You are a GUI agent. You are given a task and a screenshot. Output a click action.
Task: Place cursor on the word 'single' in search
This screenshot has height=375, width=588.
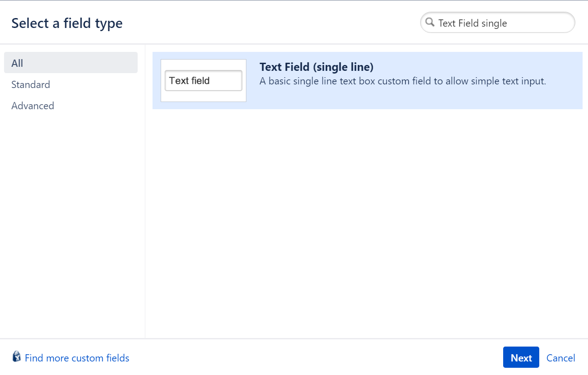coord(494,23)
